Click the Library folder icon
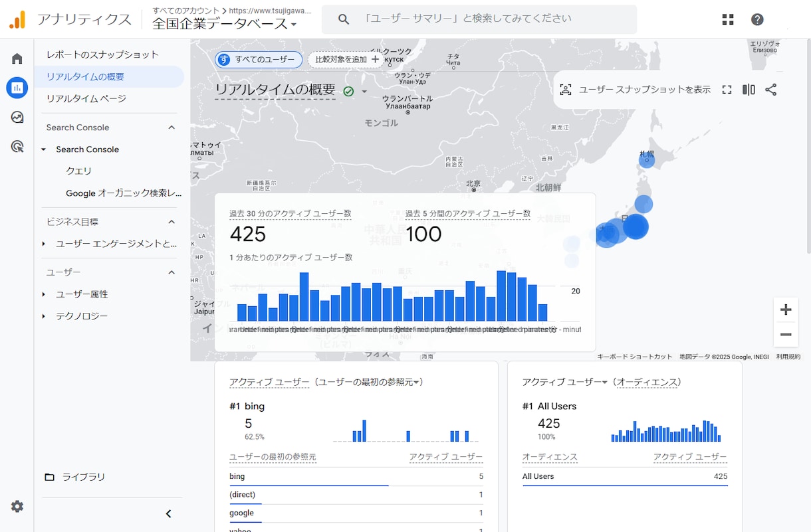 [50, 477]
